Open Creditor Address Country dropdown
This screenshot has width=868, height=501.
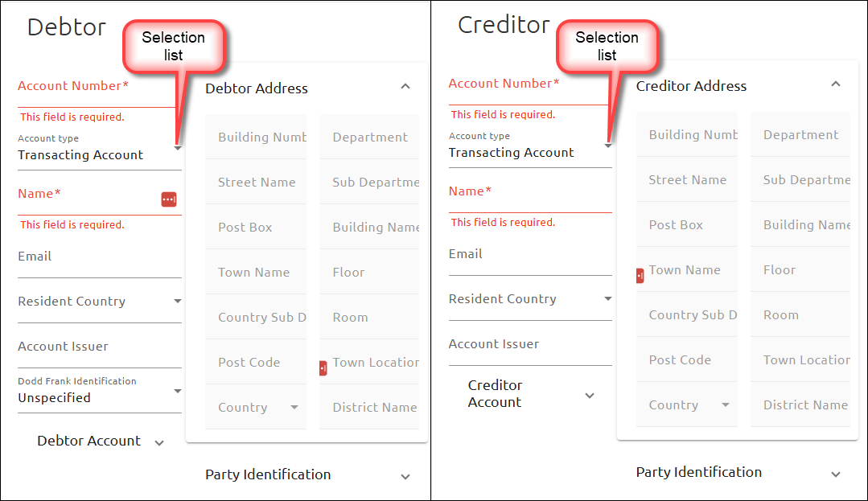[x=726, y=405]
